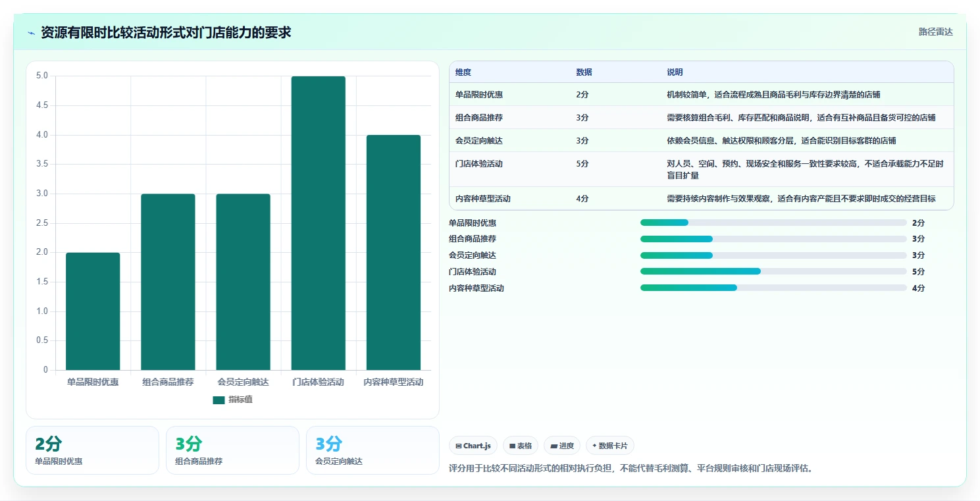Click the lightning icon beside the page title
The width and height of the screenshot is (980, 501).
point(32,33)
